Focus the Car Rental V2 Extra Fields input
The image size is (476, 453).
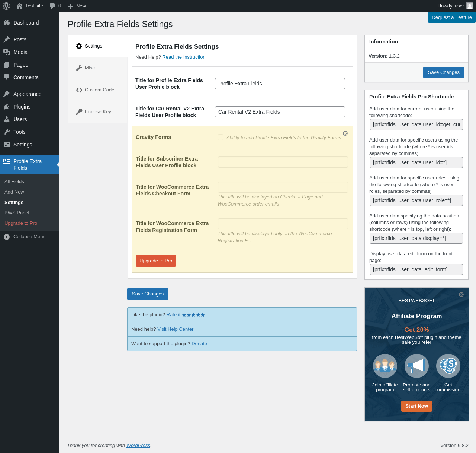(x=280, y=112)
